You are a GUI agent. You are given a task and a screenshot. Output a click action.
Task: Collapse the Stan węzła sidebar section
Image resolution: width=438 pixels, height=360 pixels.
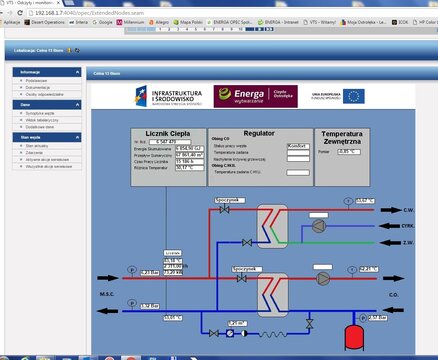pyautogui.click(x=77, y=137)
